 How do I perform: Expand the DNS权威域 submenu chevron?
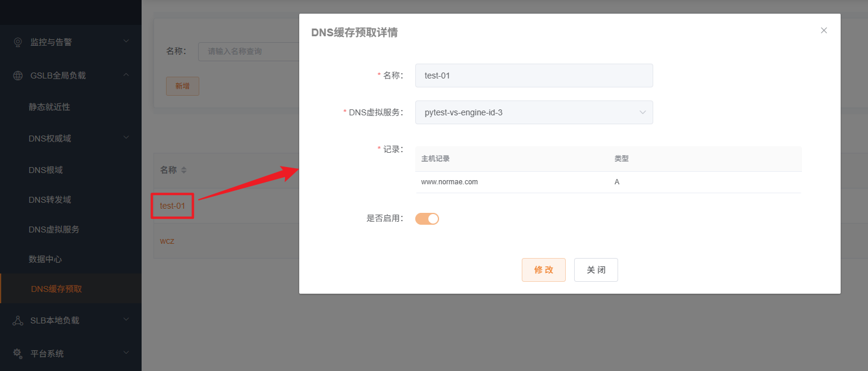coord(126,138)
